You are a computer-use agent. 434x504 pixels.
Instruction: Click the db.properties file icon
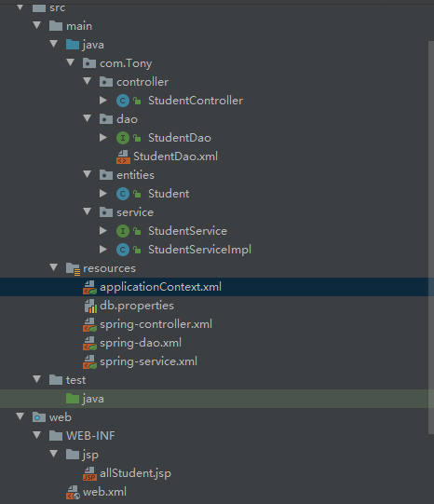(x=90, y=306)
